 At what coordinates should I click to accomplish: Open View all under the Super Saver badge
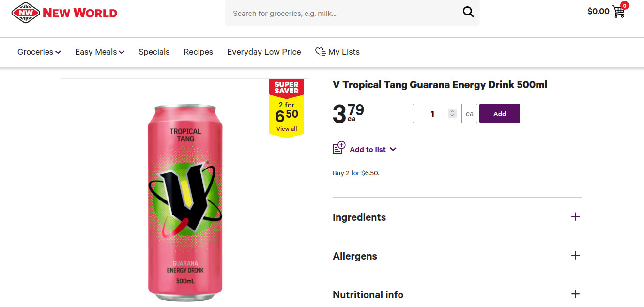click(x=286, y=128)
